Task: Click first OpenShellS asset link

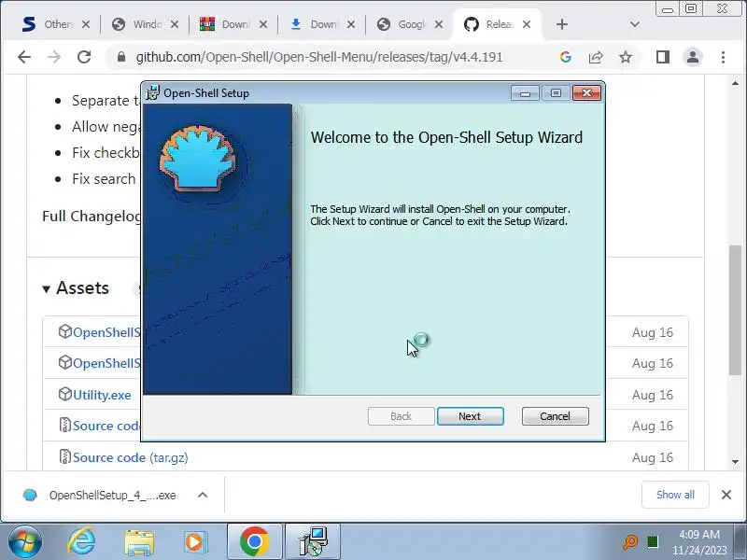Action: pyautogui.click(x=106, y=332)
